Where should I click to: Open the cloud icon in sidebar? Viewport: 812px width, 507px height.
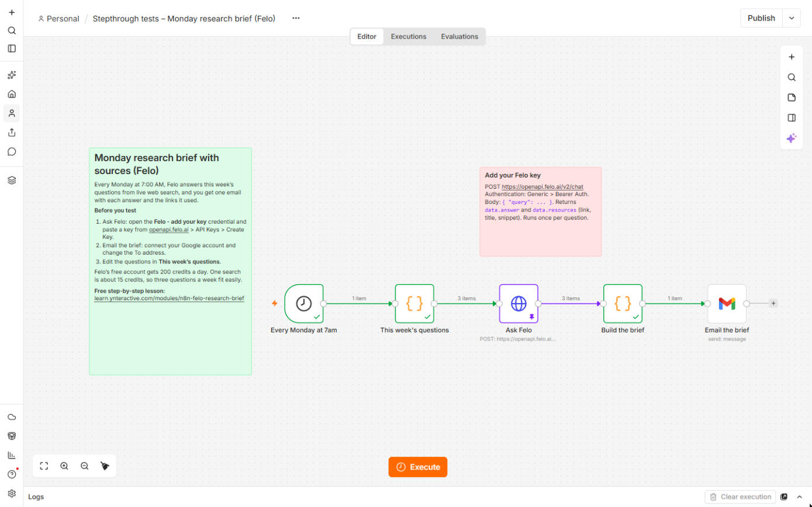pyautogui.click(x=12, y=417)
